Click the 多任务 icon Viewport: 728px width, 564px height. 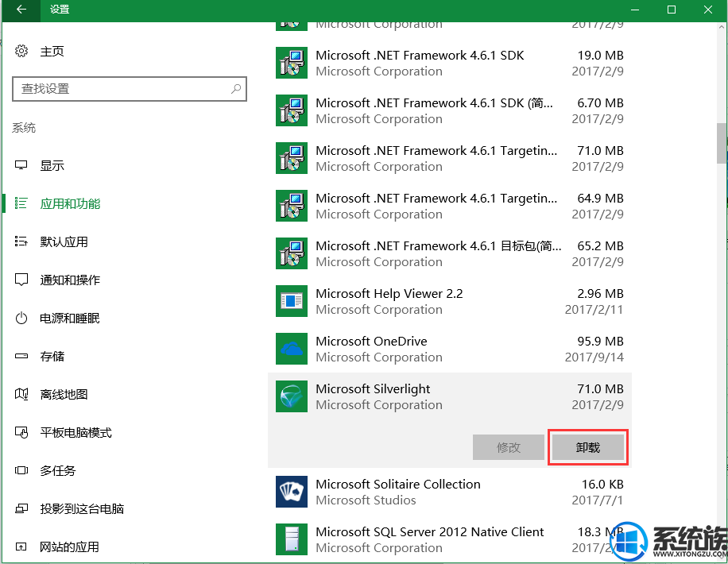point(21,470)
